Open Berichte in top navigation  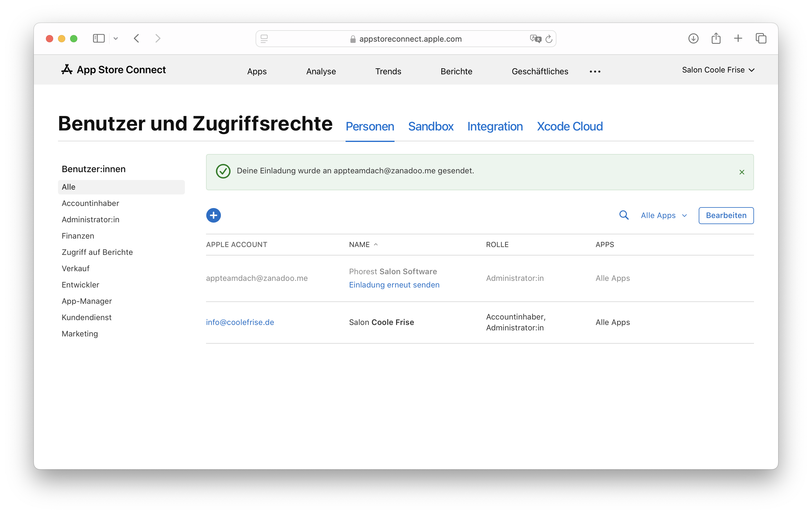tap(456, 72)
